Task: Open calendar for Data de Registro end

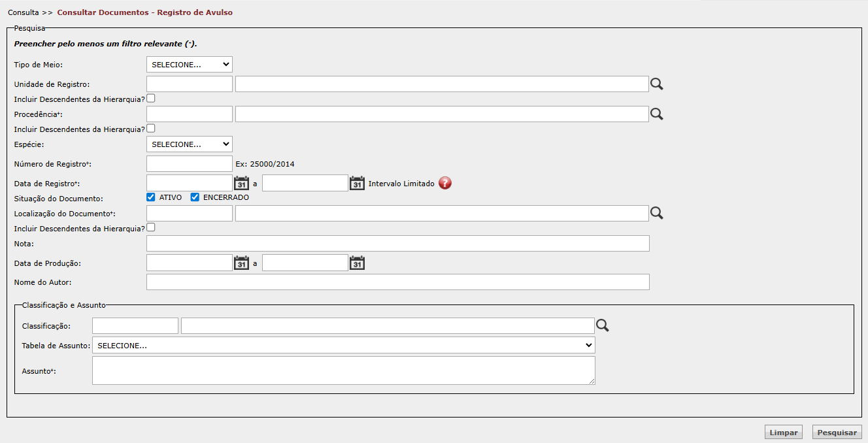Action: pos(357,183)
